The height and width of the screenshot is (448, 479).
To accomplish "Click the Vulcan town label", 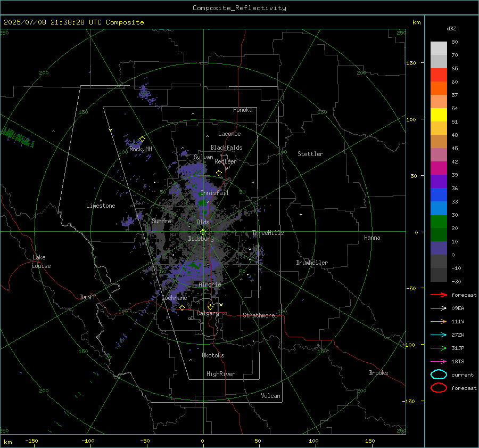I will 270,396.
